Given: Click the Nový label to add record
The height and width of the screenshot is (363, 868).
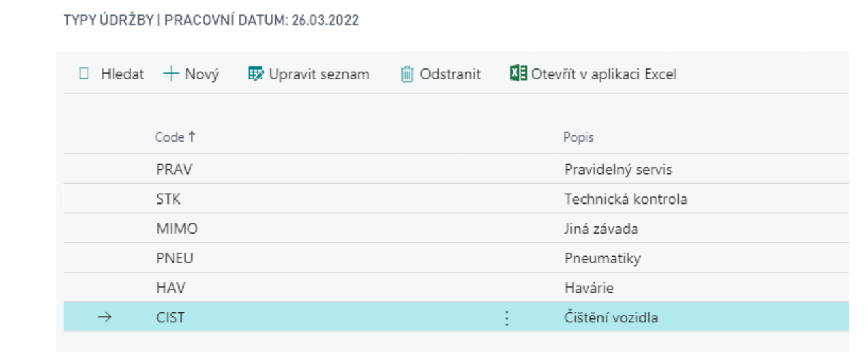Looking at the screenshot, I should tap(202, 74).
